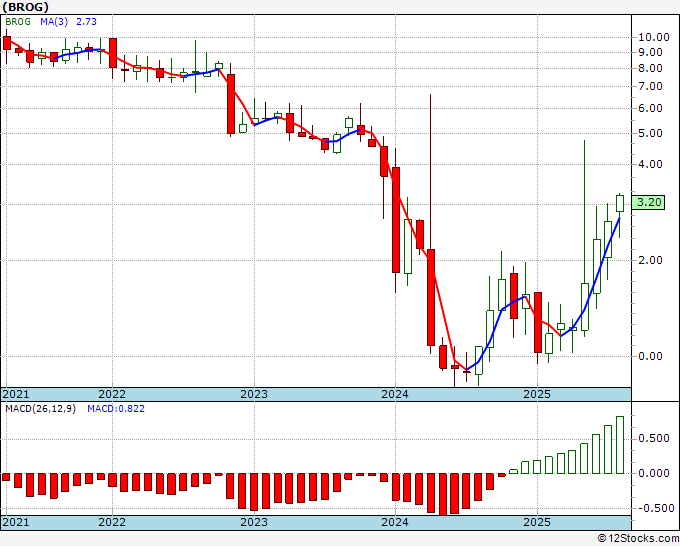Click 2021 on the MACD panel timeline
Image resolution: width=680 pixels, height=546 pixels.
tap(16, 522)
